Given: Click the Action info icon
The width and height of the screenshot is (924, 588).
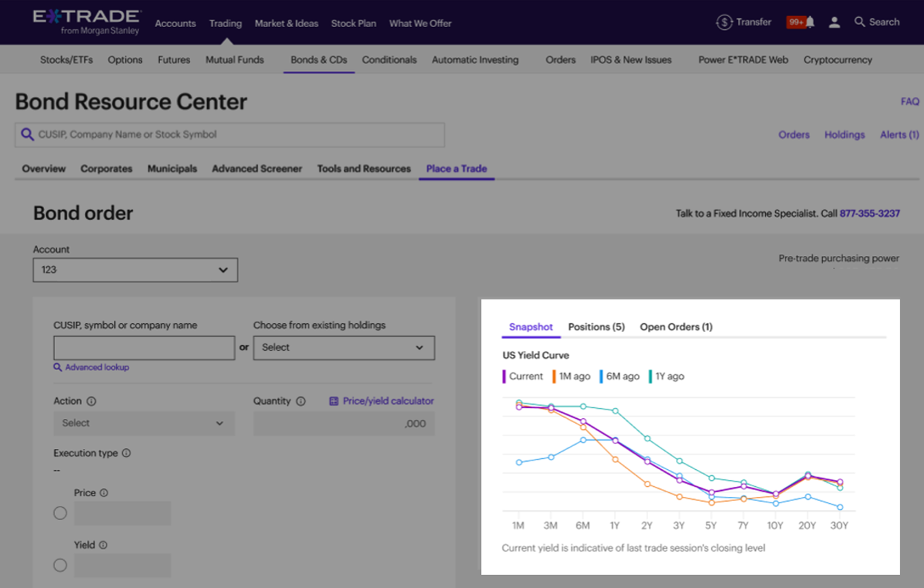Looking at the screenshot, I should [90, 401].
